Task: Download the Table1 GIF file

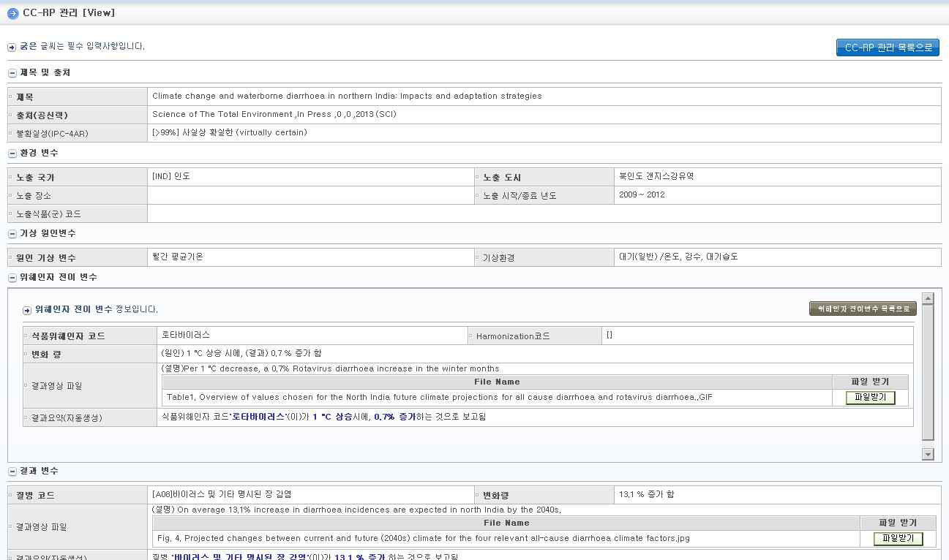Action: [870, 398]
